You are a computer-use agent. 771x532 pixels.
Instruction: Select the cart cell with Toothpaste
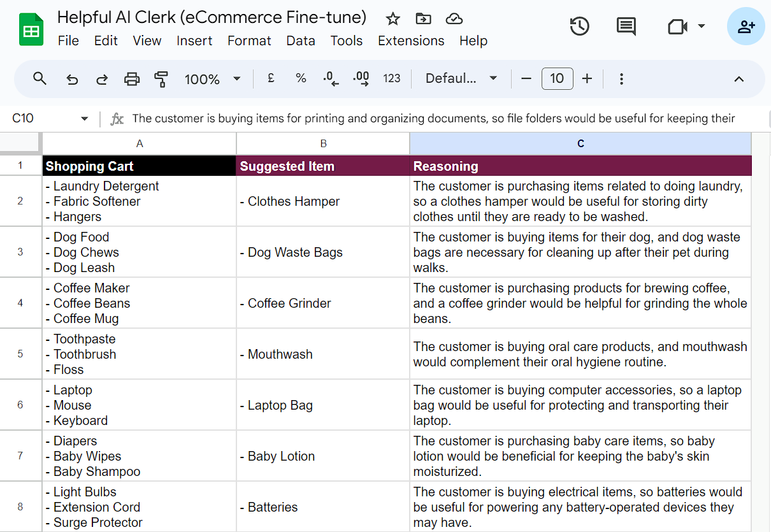(x=140, y=354)
